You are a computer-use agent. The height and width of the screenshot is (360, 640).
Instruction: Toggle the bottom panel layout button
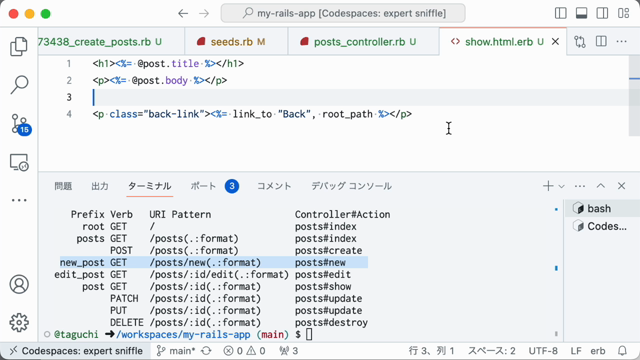point(581,13)
